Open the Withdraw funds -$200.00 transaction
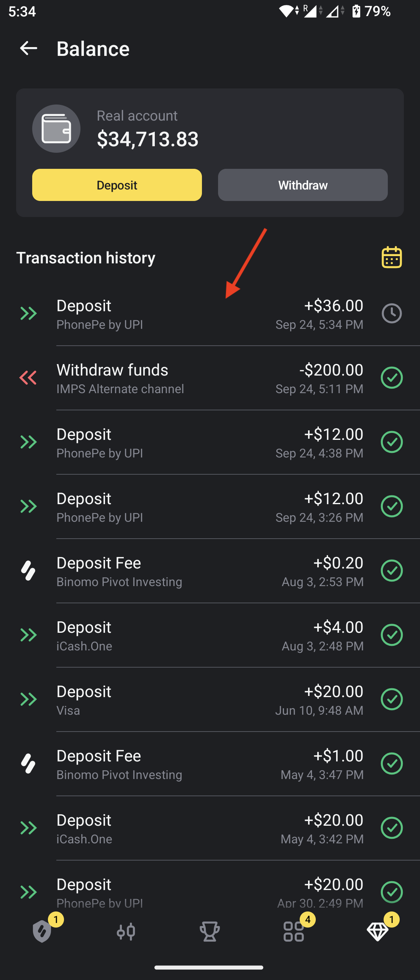This screenshot has height=980, width=420. pyautogui.click(x=210, y=378)
